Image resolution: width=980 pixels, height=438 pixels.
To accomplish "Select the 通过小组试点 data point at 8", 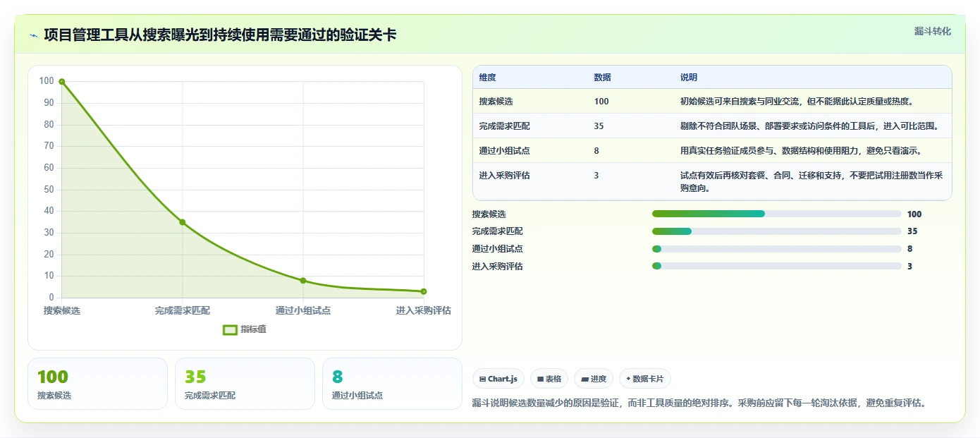I will point(303,281).
